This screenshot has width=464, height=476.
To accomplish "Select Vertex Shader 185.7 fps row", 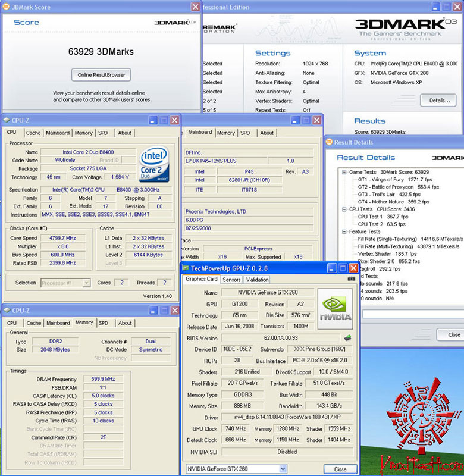I will click(x=387, y=254).
